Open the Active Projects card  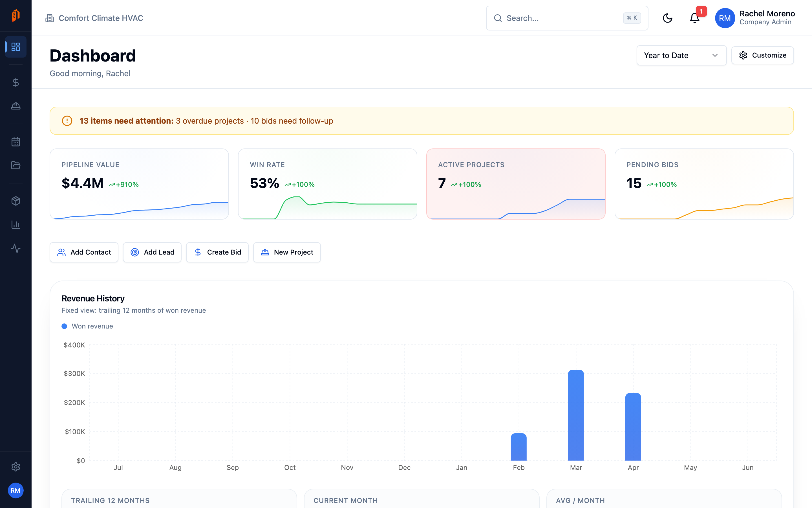click(x=516, y=184)
